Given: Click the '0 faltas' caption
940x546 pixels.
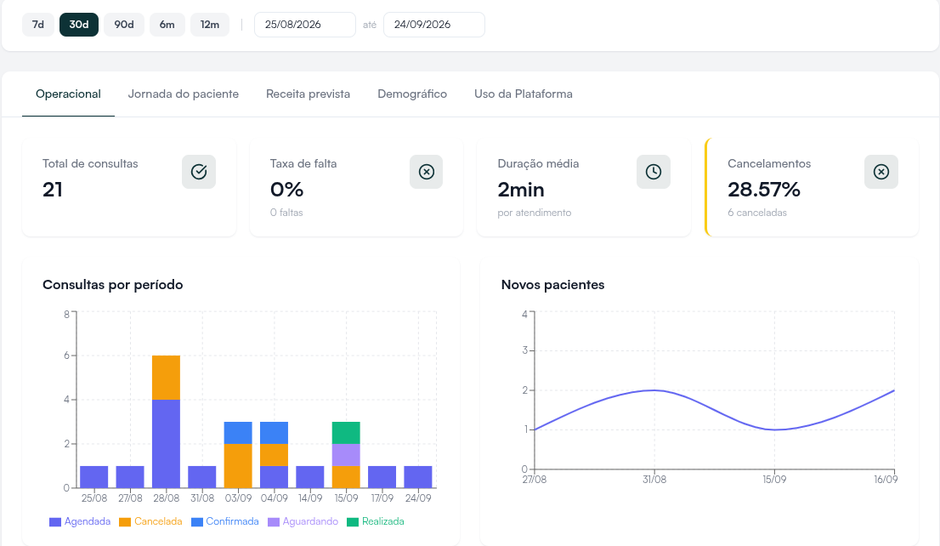Looking at the screenshot, I should [x=287, y=213].
